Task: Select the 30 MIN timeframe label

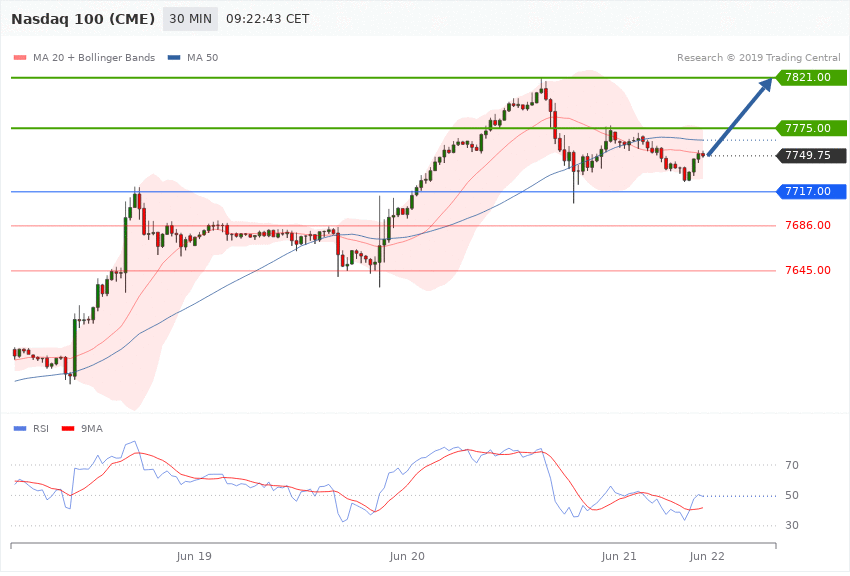Action: tap(190, 19)
